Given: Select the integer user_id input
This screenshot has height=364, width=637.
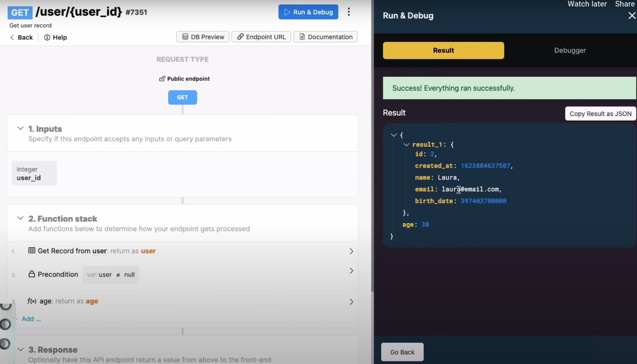Looking at the screenshot, I should coord(34,173).
